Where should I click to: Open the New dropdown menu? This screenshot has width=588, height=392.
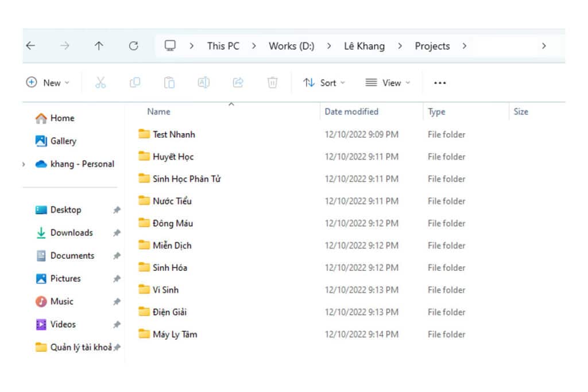(48, 83)
